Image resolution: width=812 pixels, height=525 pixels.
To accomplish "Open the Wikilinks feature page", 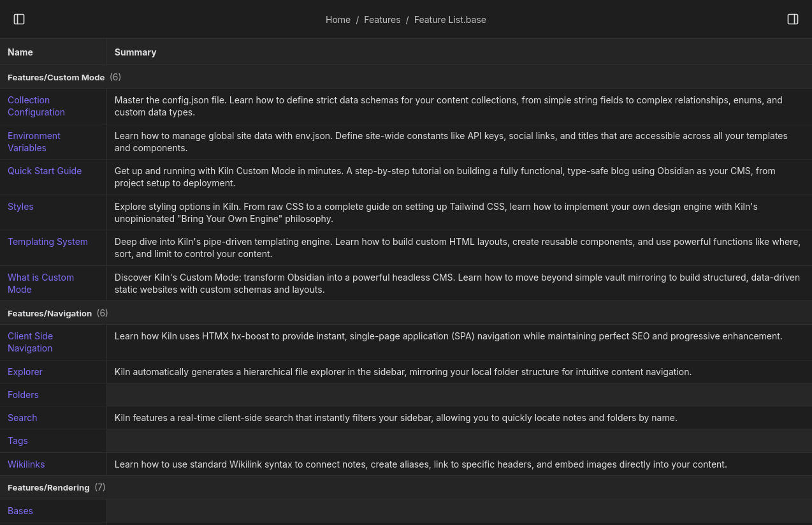I will pos(26,464).
